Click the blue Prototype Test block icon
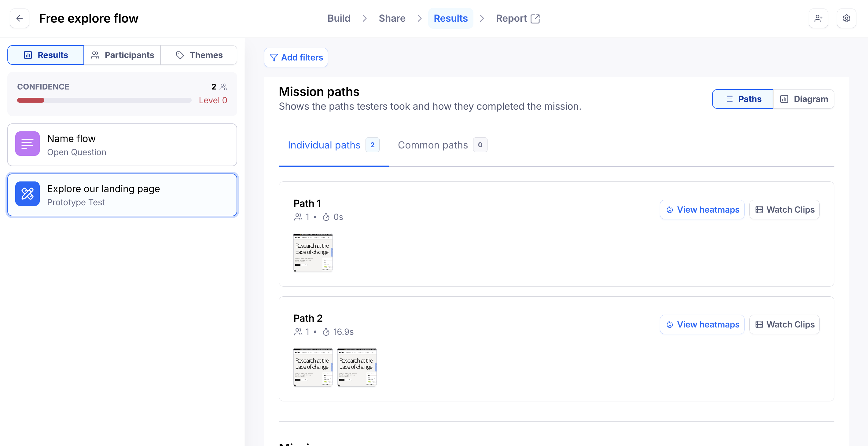Screen dimensions: 868x446 tap(27, 194)
